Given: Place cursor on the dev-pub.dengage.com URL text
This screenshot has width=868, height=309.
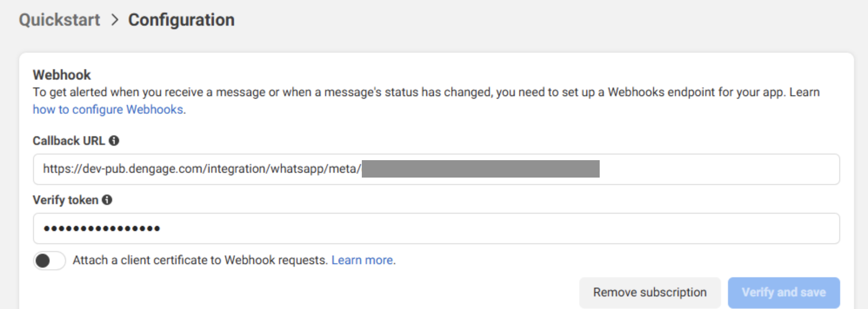Looking at the screenshot, I should 202,169.
